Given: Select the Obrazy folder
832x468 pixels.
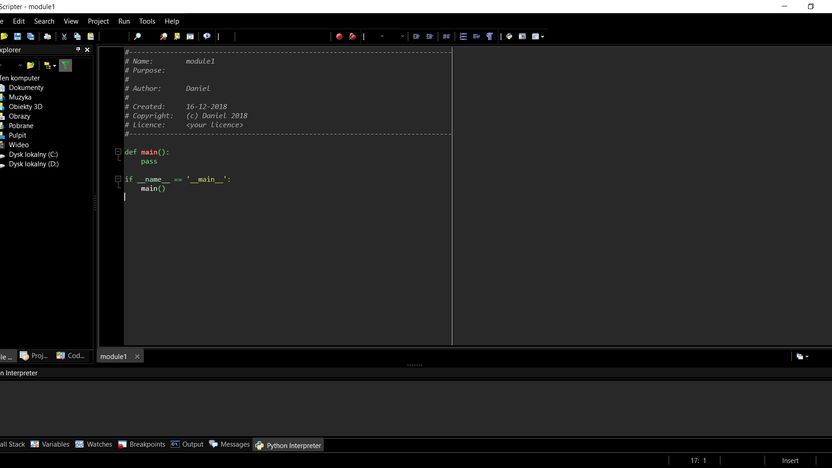Looking at the screenshot, I should click(19, 116).
